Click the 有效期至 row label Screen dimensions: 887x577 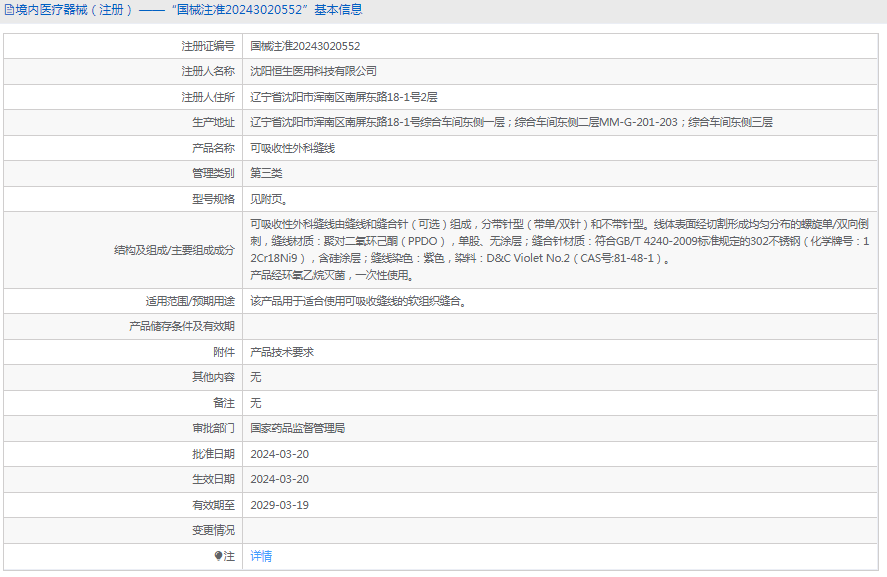click(213, 505)
